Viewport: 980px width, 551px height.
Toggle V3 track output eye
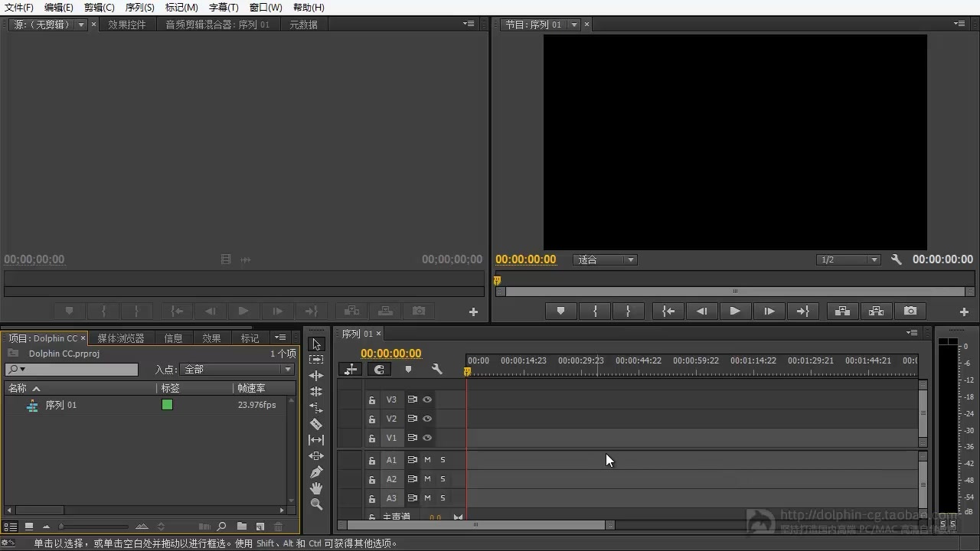pos(427,399)
